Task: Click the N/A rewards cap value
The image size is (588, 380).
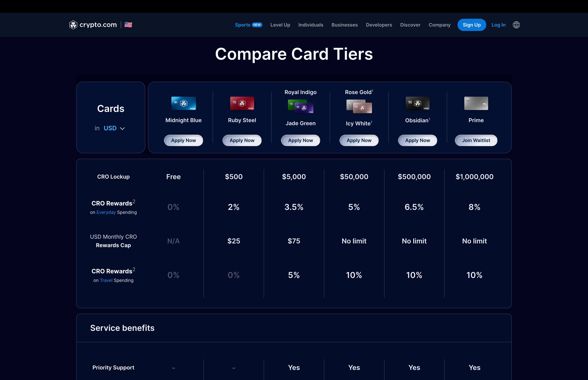Action: tap(174, 241)
